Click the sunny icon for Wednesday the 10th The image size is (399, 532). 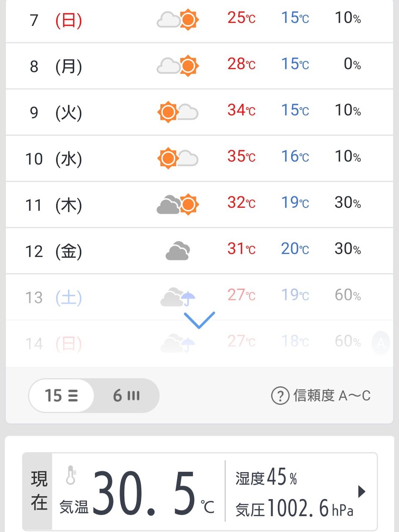tap(168, 158)
